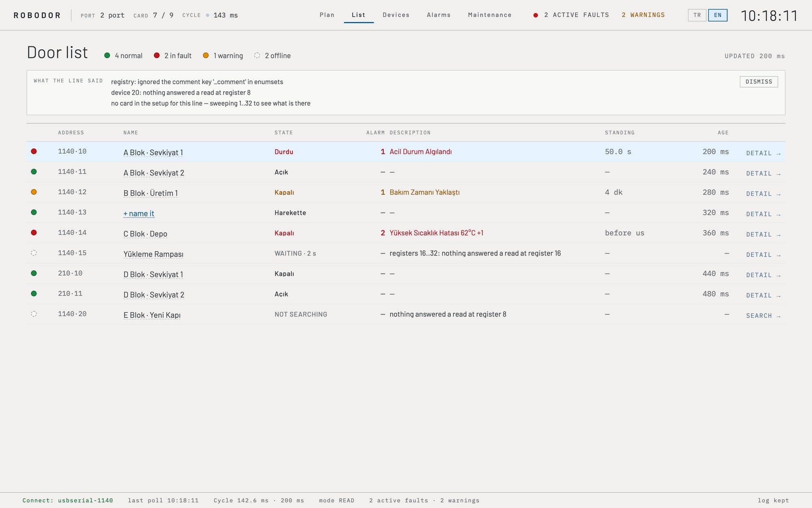
Task: Select the EN language option
Action: point(718,15)
